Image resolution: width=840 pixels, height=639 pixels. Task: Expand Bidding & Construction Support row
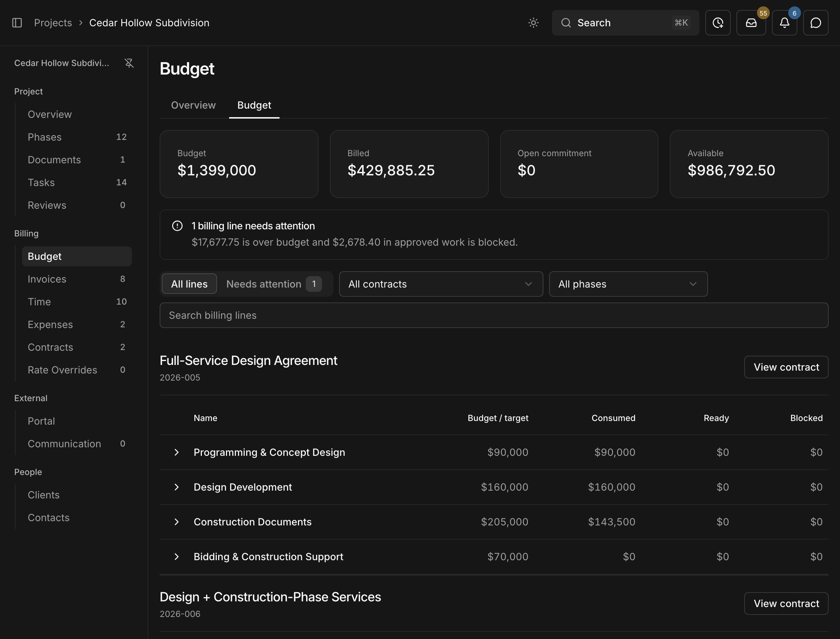pos(176,557)
